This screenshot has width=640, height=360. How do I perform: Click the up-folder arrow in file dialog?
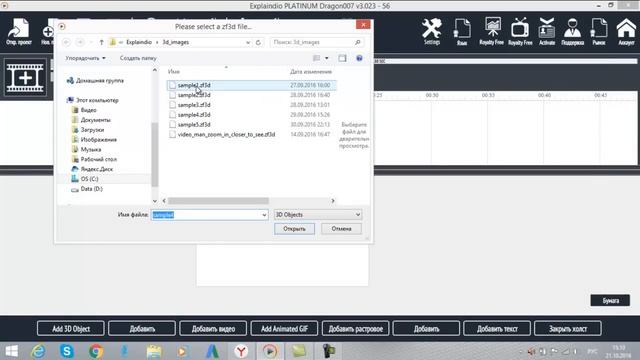click(102, 42)
